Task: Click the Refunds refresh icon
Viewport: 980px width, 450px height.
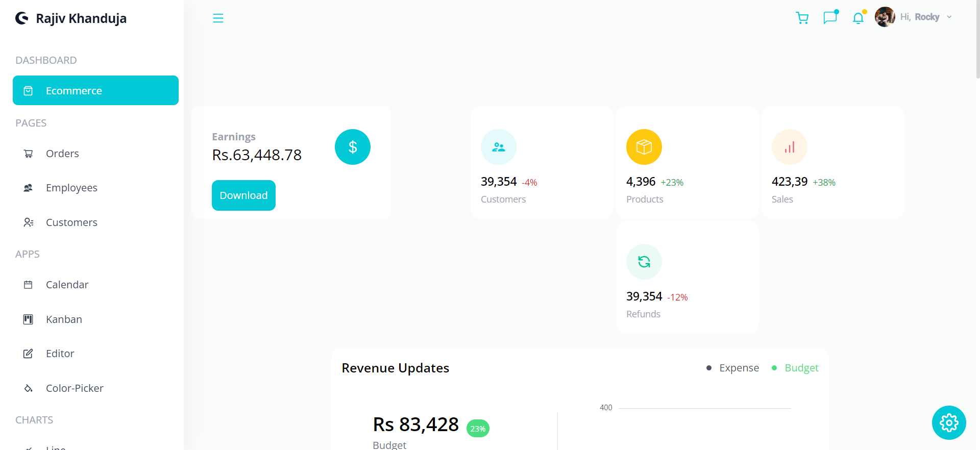Action: point(644,262)
